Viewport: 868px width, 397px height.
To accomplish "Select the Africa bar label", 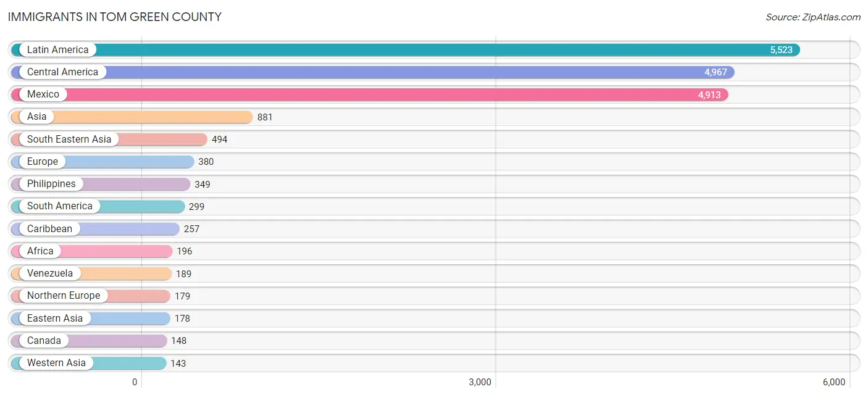I will pos(40,251).
